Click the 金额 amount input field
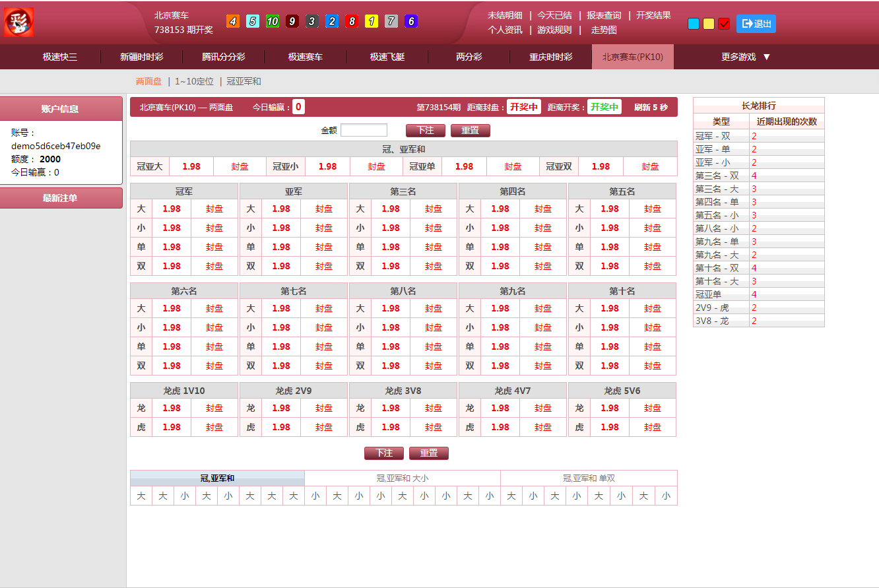This screenshot has width=879, height=588. point(364,131)
